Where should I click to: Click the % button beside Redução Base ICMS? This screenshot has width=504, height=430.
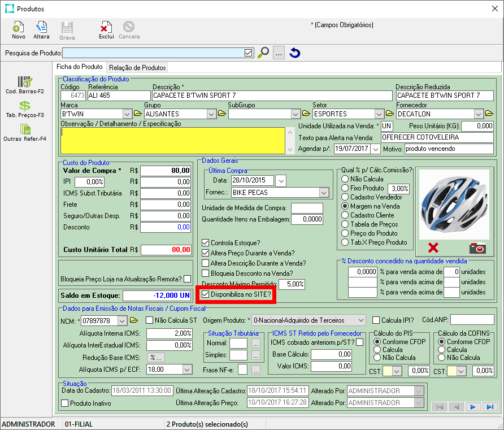(x=155, y=357)
